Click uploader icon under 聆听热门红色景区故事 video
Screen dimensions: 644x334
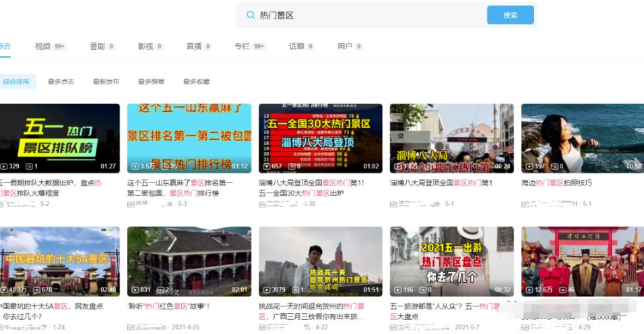pyautogui.click(x=131, y=327)
